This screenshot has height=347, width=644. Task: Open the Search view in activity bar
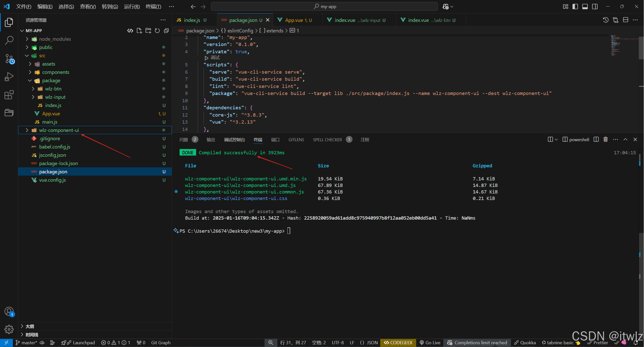9,40
